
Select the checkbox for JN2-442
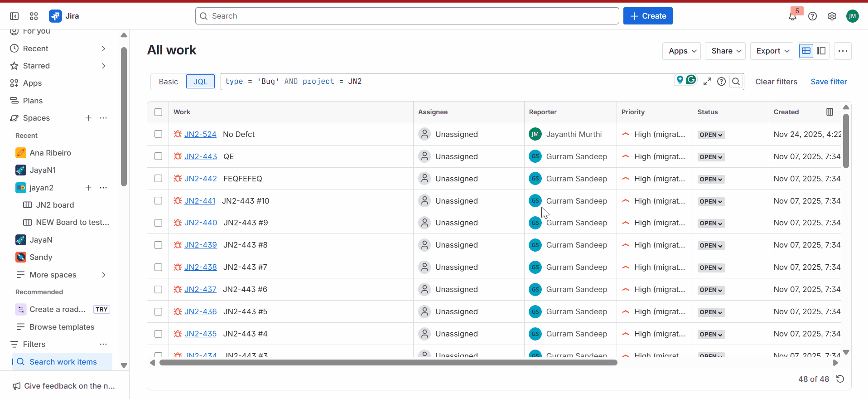coord(158,179)
